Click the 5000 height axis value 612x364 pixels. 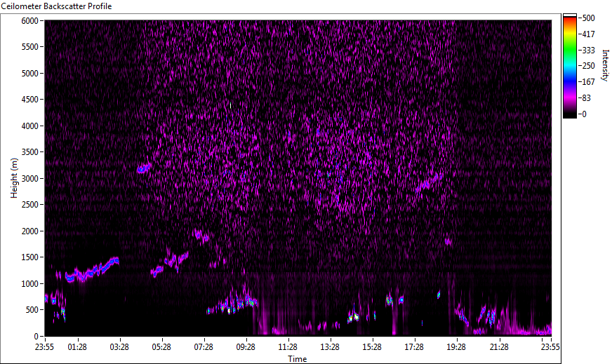click(x=30, y=74)
